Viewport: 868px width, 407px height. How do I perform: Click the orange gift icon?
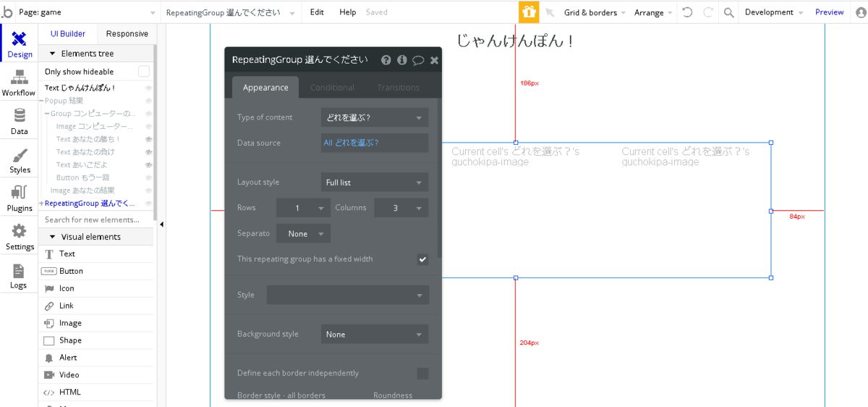pos(529,12)
